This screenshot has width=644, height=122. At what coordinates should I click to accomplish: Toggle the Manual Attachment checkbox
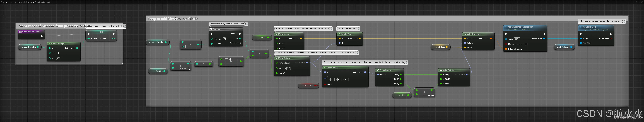[x=526, y=44]
